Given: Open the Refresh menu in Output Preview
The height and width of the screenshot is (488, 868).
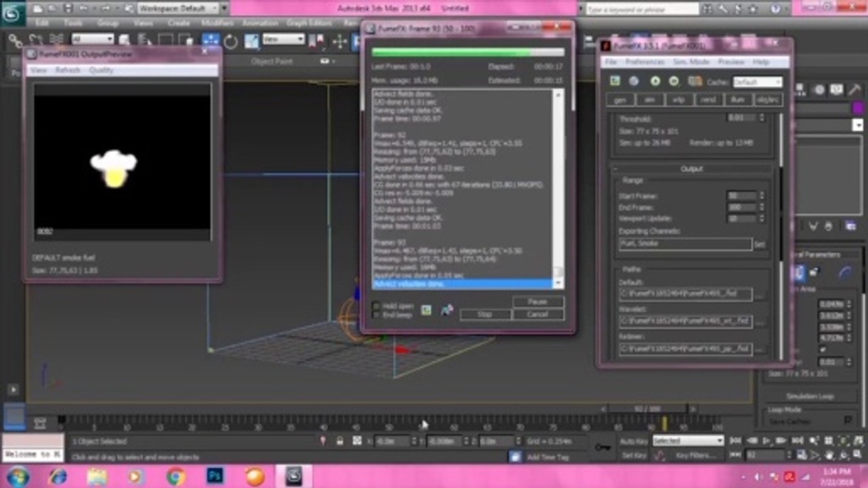Looking at the screenshot, I should [x=67, y=70].
